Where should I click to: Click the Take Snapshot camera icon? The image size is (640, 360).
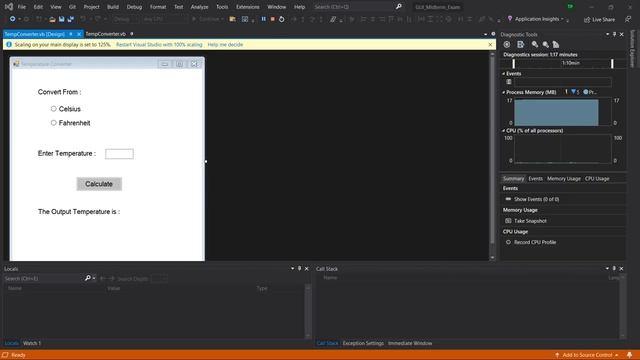[508, 221]
